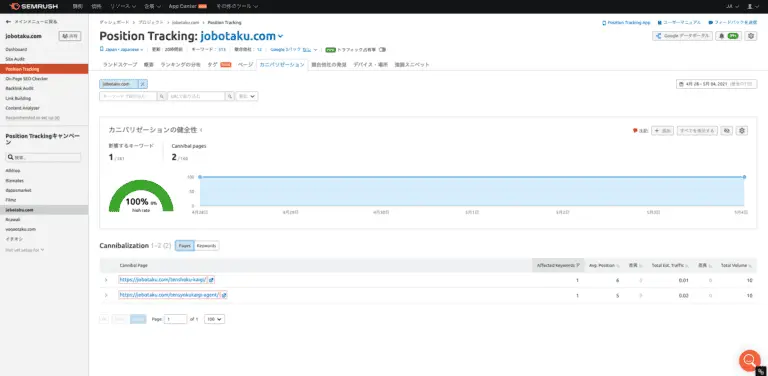Open the Position Tracking App link
Screen dimensions: 768x376
(626, 23)
